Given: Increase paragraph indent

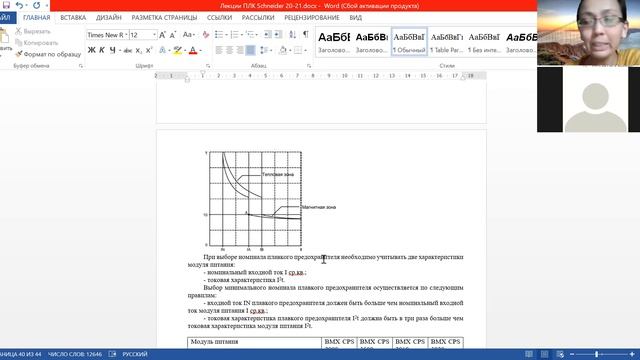Looking at the screenshot, I should click(278, 35).
